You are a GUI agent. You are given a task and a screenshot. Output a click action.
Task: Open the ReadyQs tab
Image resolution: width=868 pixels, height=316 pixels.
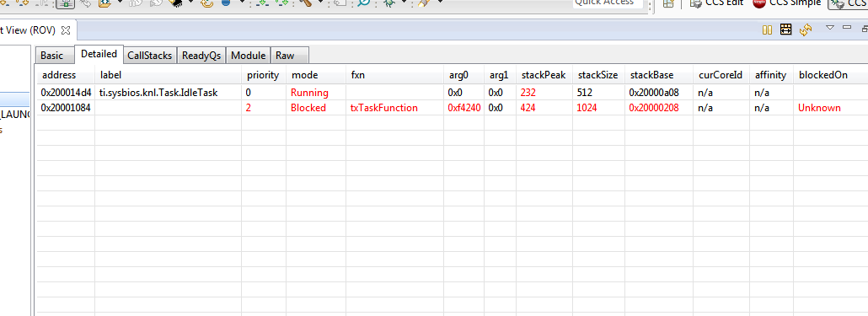click(x=201, y=56)
